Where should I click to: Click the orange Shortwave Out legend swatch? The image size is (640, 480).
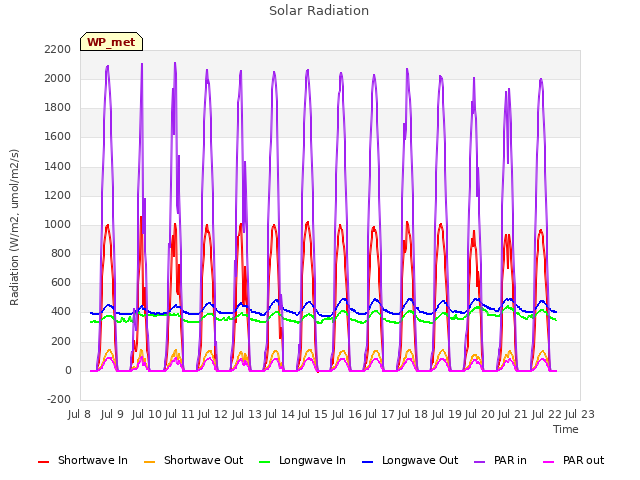point(149,462)
